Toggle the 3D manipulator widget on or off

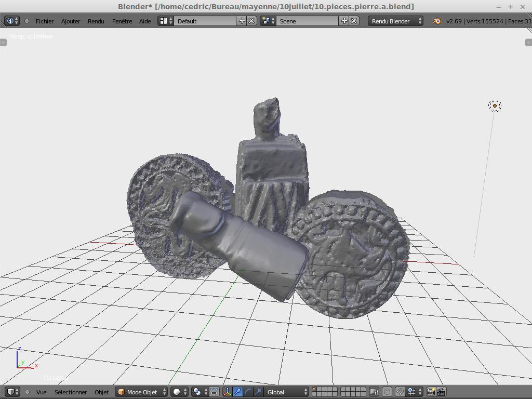pyautogui.click(x=227, y=392)
